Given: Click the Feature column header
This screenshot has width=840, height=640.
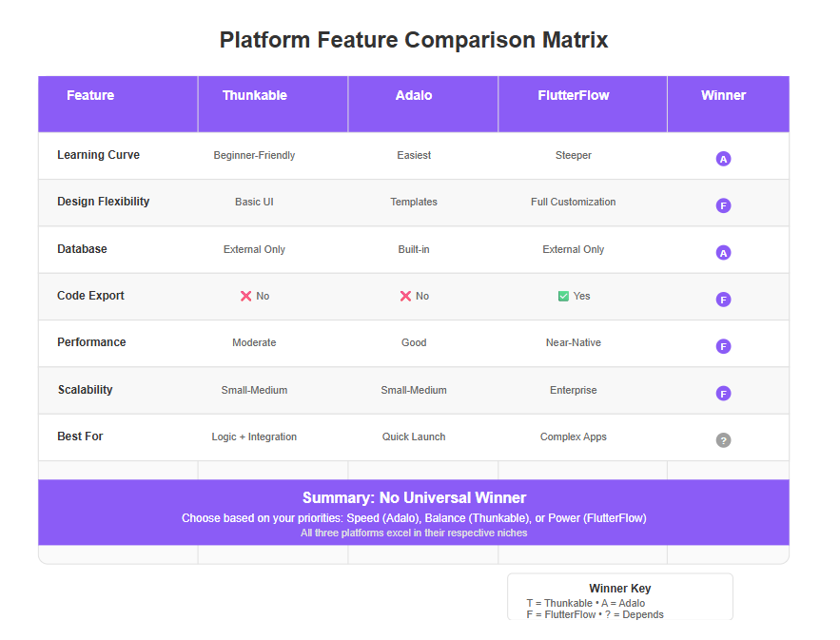Looking at the screenshot, I should [x=118, y=104].
